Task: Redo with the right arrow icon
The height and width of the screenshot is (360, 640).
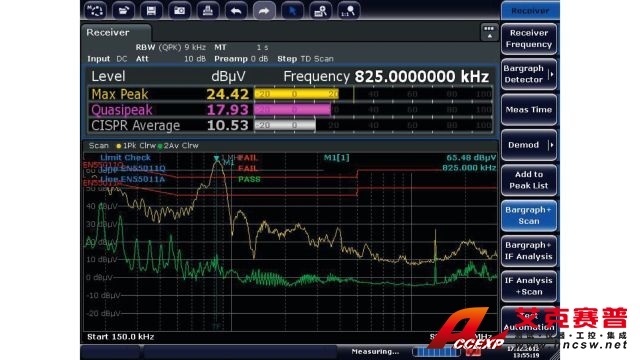Action: tap(264, 11)
